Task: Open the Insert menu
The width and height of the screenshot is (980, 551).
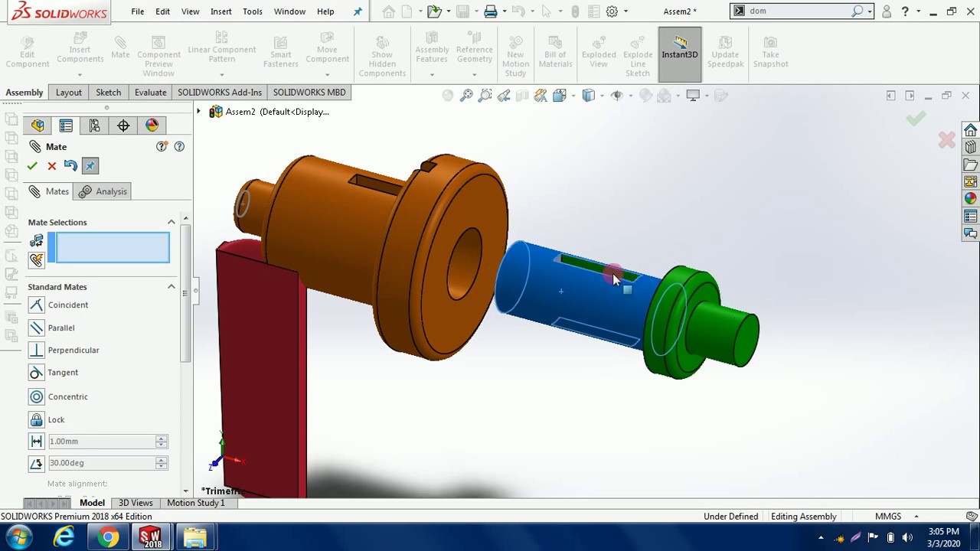Action: tap(220, 11)
